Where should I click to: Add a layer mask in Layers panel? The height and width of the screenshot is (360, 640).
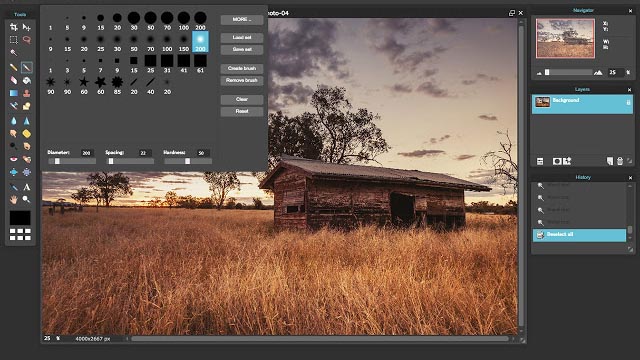tap(556, 162)
